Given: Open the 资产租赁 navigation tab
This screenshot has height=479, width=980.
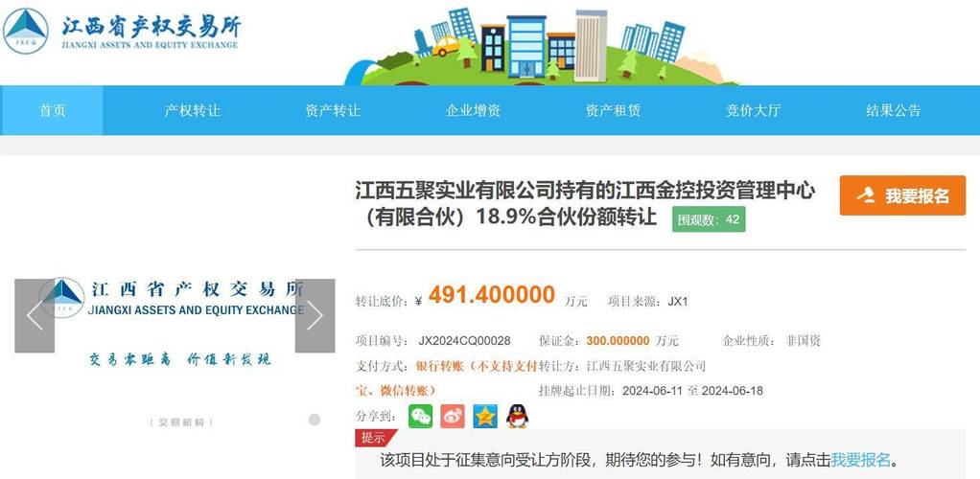Looking at the screenshot, I should click(x=613, y=110).
